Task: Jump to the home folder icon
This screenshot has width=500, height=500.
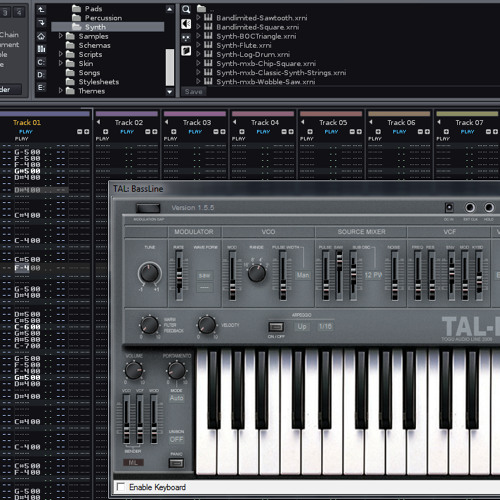Action: pyautogui.click(x=41, y=36)
